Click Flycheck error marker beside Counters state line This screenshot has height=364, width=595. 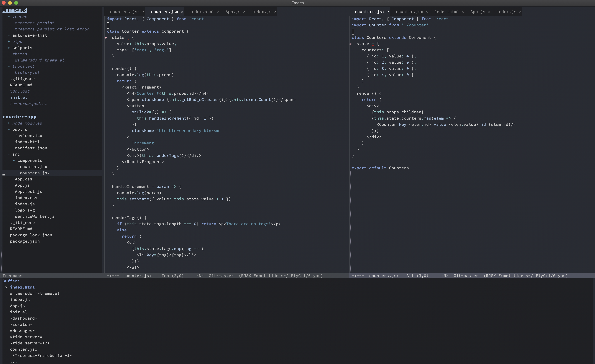pyautogui.click(x=351, y=44)
